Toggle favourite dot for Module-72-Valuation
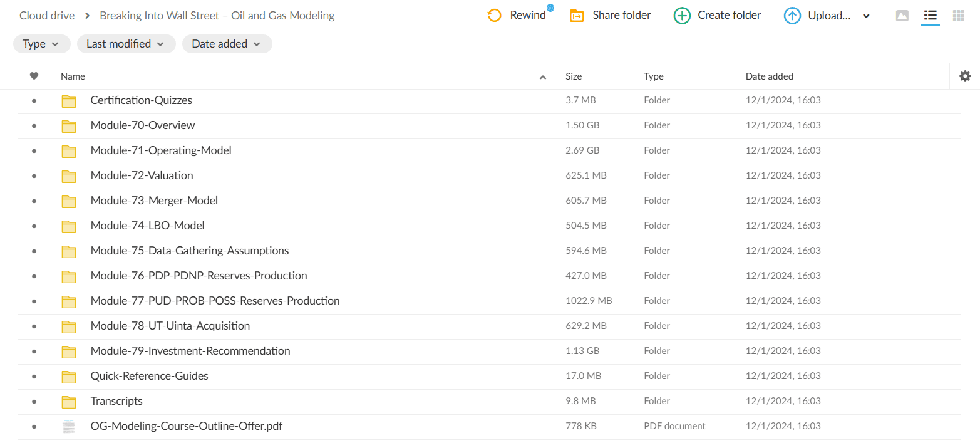The image size is (980, 443). coord(34,175)
